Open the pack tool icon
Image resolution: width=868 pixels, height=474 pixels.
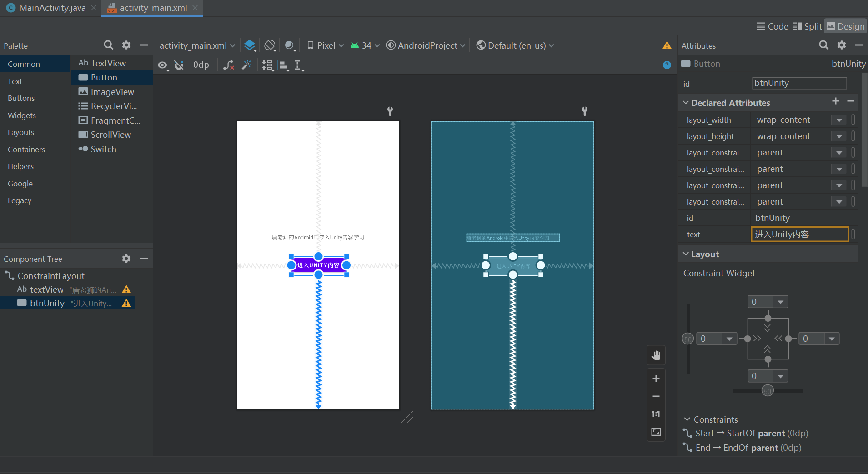tap(268, 65)
